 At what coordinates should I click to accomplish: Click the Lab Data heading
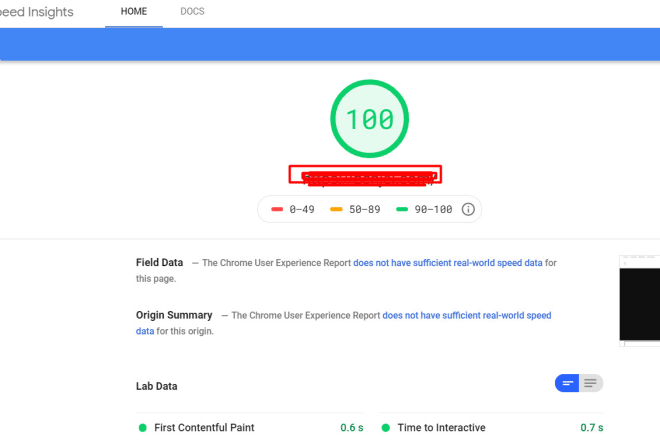(x=157, y=386)
